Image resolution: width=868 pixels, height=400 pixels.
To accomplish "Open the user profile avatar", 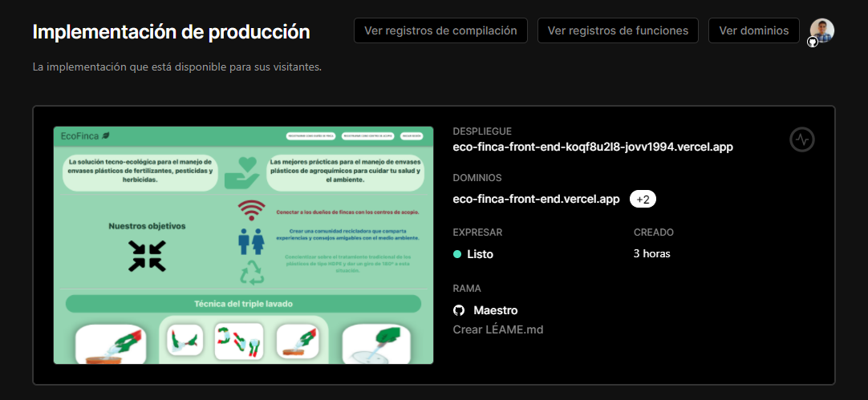I will click(822, 31).
